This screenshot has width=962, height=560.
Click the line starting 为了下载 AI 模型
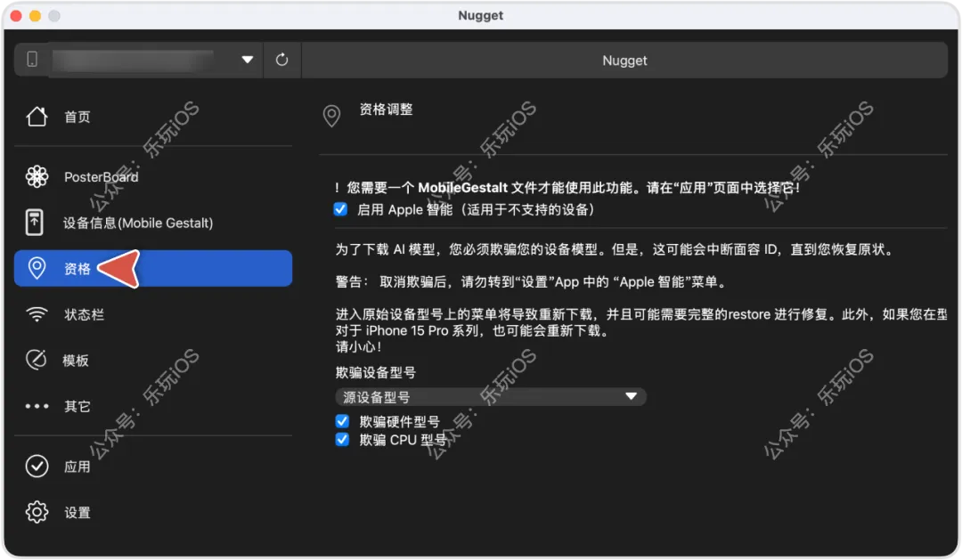click(616, 249)
